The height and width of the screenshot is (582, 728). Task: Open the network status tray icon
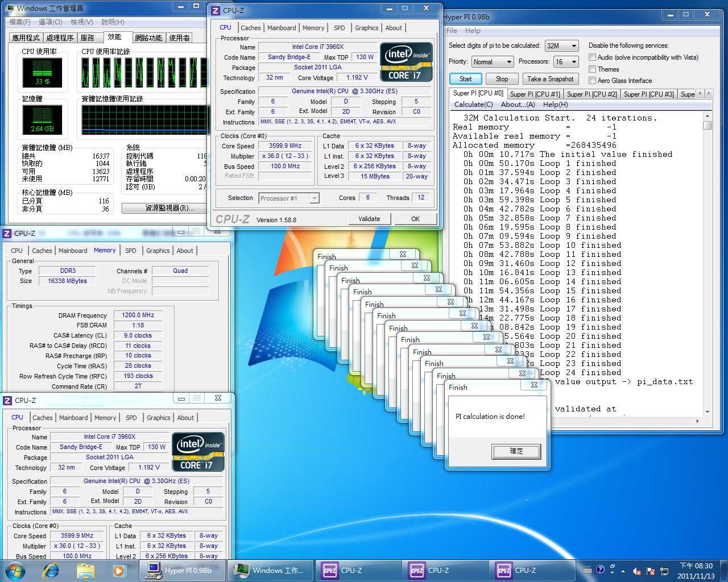pyautogui.click(x=664, y=571)
